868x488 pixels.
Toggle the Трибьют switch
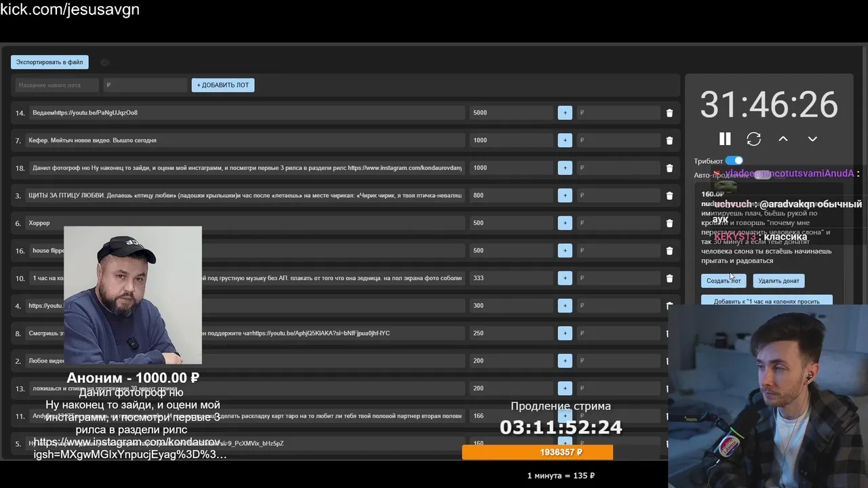734,161
